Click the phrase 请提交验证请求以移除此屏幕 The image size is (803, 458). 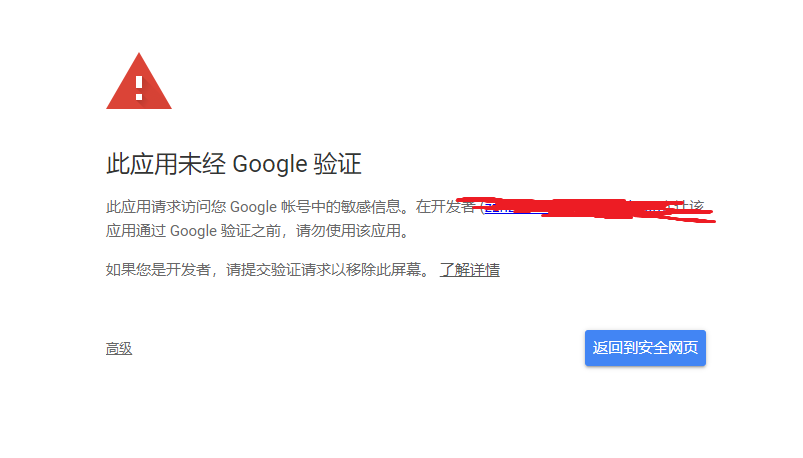click(324, 269)
